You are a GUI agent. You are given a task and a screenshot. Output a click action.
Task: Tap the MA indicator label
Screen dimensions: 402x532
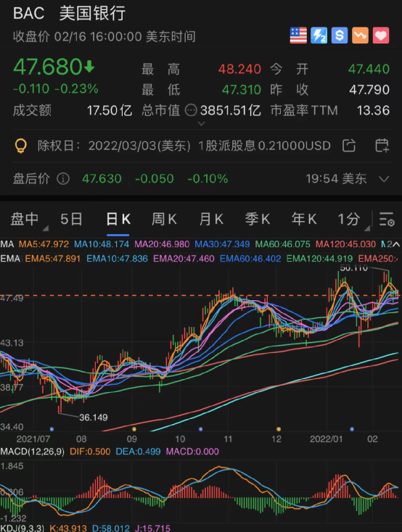click(7, 244)
